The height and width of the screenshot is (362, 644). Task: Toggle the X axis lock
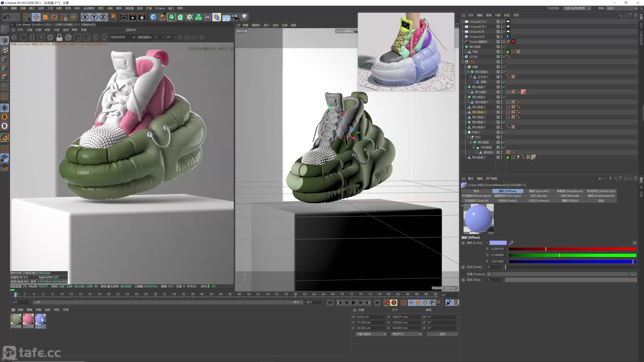[x=85, y=17]
